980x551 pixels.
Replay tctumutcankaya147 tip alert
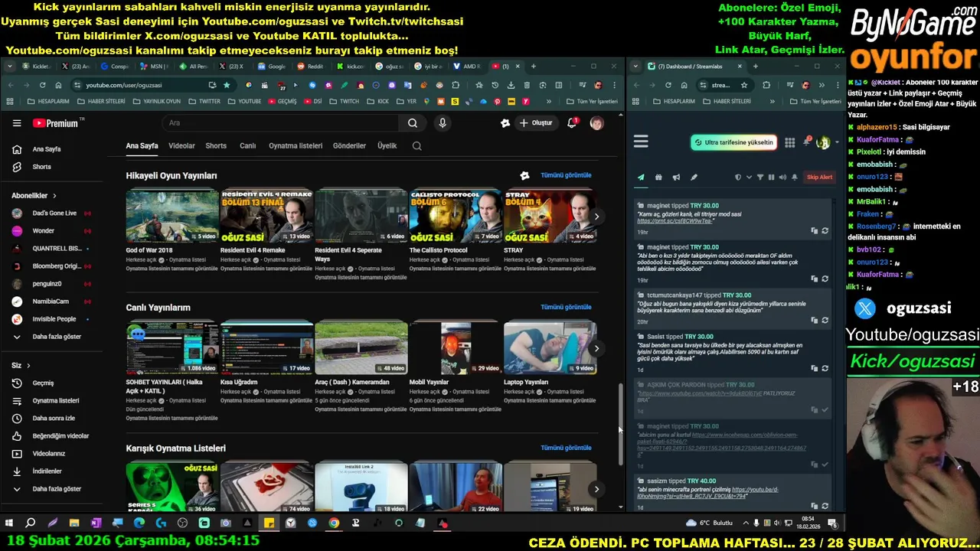(825, 320)
